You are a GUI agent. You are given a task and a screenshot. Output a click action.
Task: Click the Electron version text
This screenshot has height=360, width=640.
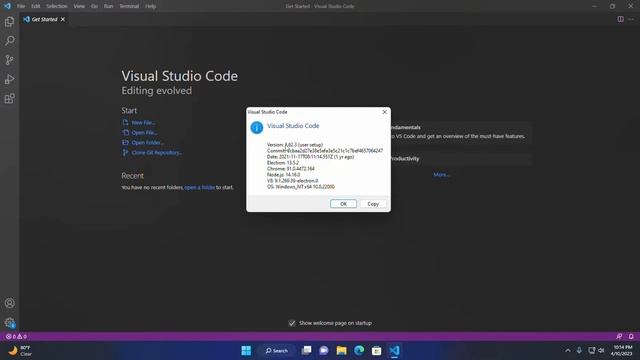[x=283, y=163]
